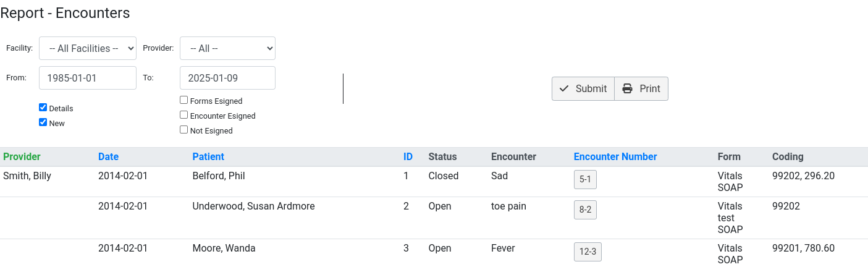Open encounter number 12-3
868x280 pixels.
click(588, 252)
